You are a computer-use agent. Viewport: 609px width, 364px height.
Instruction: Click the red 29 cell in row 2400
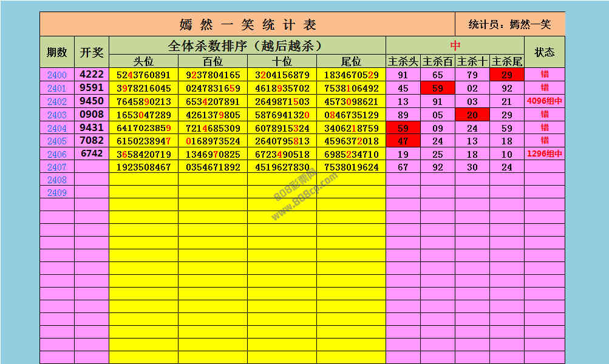[x=506, y=75]
